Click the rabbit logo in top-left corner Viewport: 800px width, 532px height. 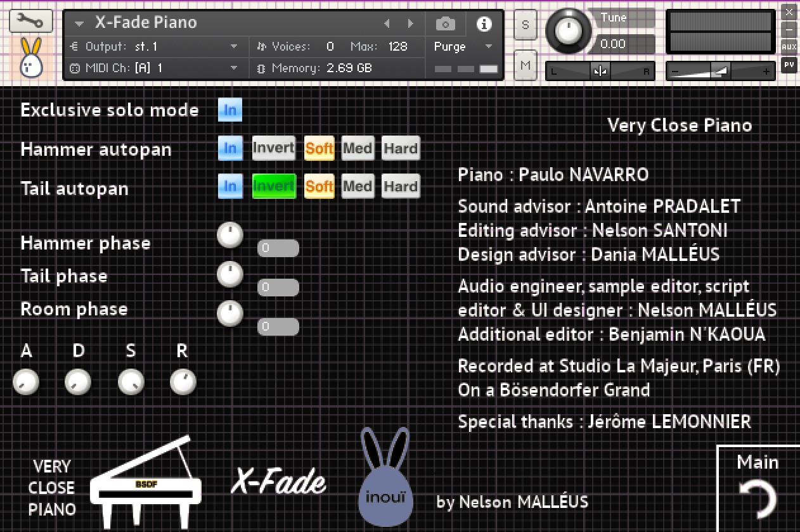click(30, 57)
